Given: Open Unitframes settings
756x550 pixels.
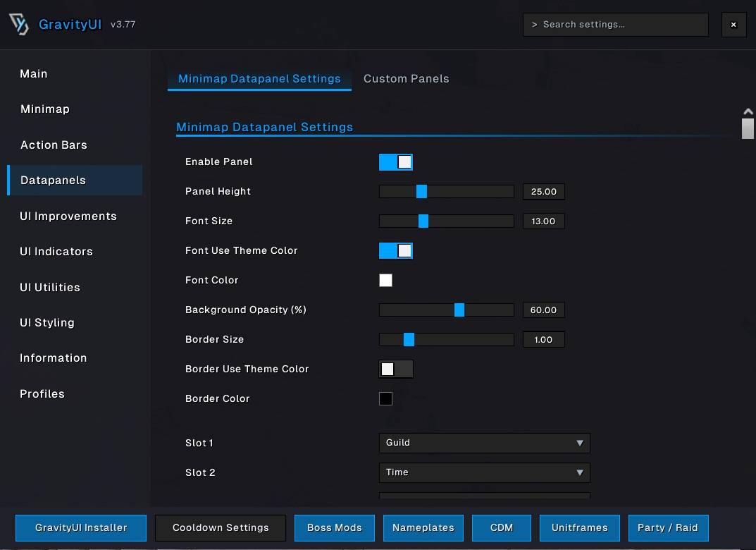Looking at the screenshot, I should pyautogui.click(x=580, y=528).
